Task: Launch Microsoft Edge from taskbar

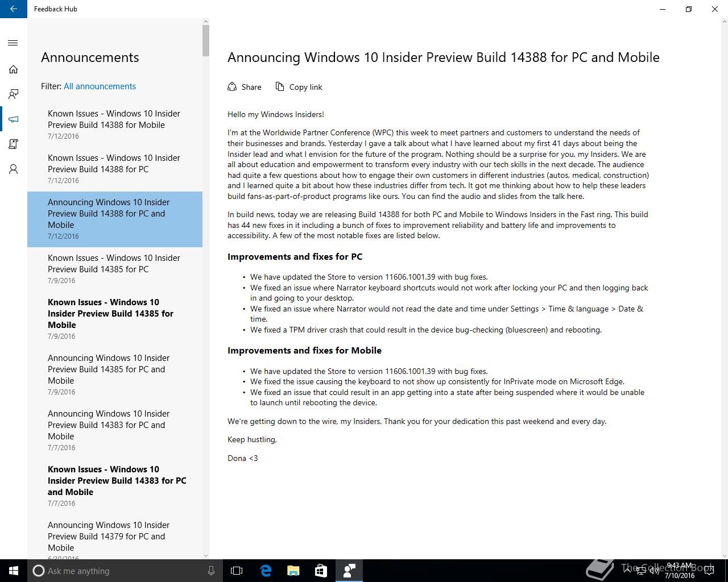Action: pyautogui.click(x=266, y=571)
